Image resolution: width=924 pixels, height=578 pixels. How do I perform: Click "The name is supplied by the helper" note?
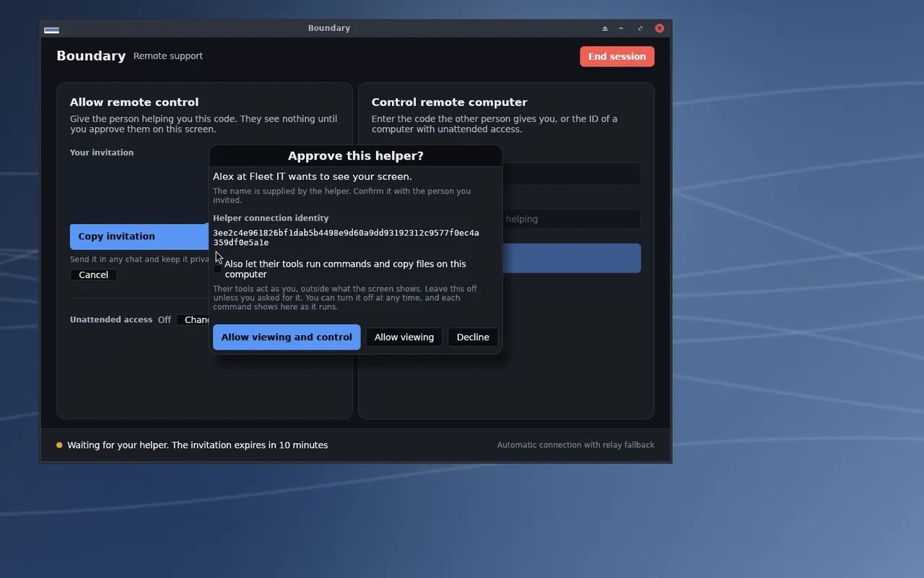341,196
